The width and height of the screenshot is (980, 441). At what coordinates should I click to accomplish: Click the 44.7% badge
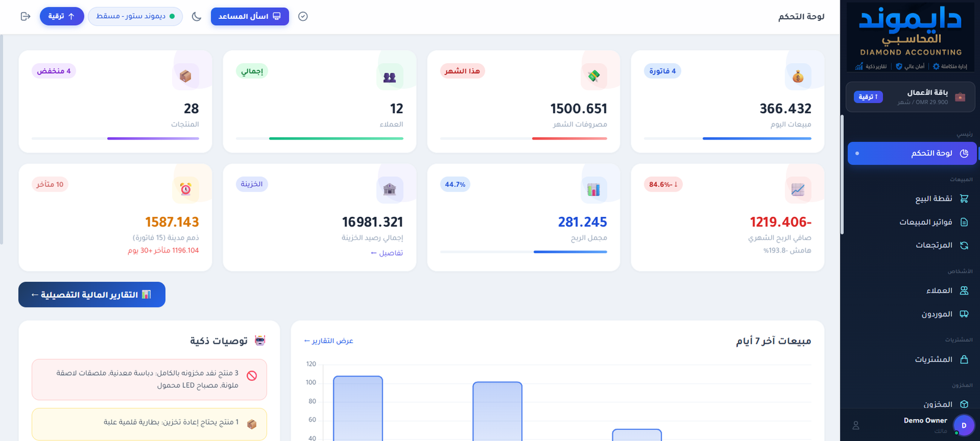(x=455, y=184)
